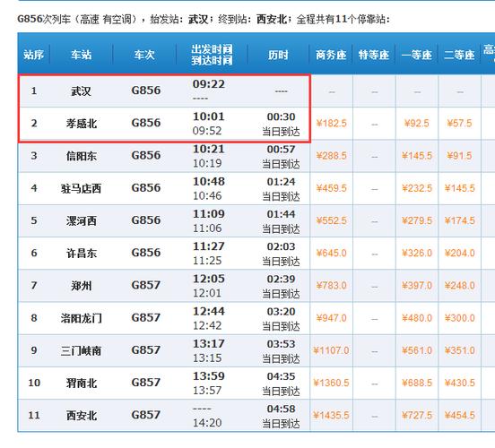Click arrival time 14:20 for 西安北

click(x=207, y=423)
